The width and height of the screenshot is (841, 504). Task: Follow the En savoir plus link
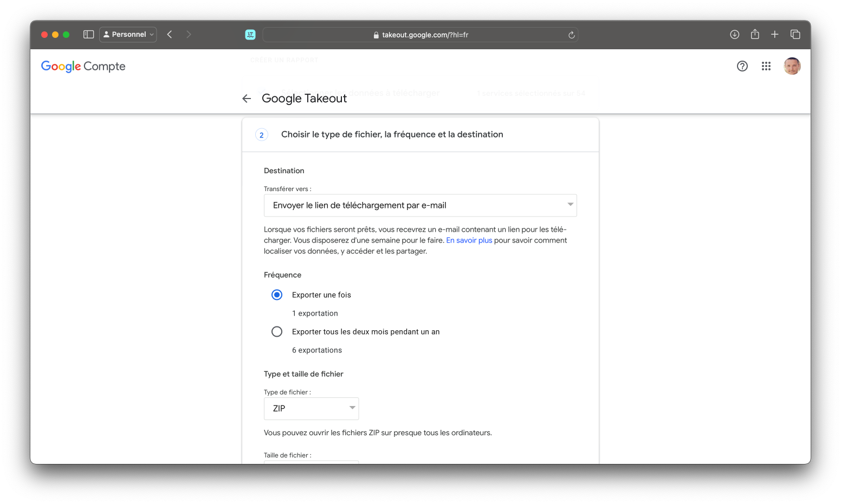tap(469, 240)
